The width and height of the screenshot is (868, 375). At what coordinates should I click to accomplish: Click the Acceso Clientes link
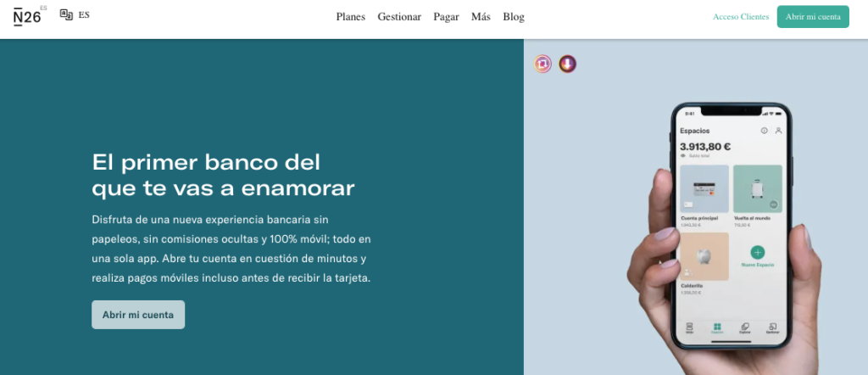click(x=741, y=17)
